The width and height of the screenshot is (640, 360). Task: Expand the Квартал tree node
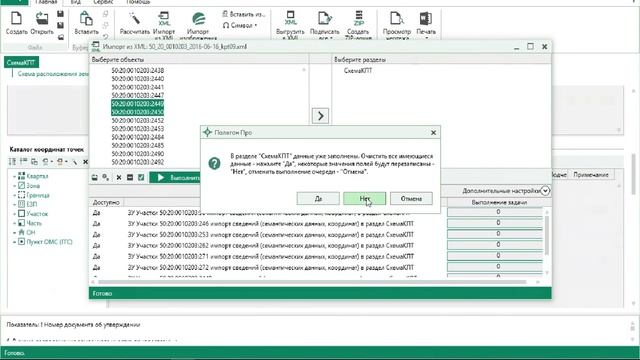point(14,176)
